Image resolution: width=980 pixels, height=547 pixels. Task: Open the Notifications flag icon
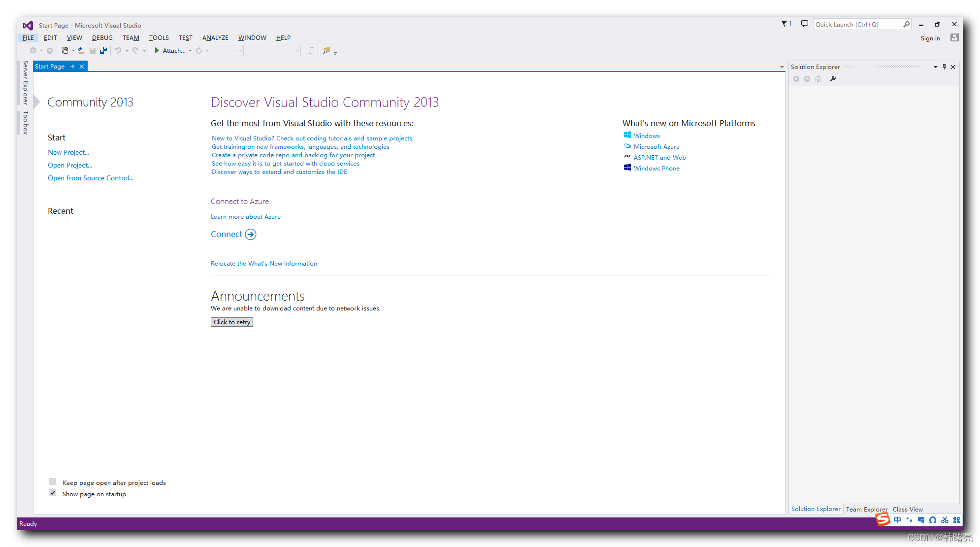[786, 24]
